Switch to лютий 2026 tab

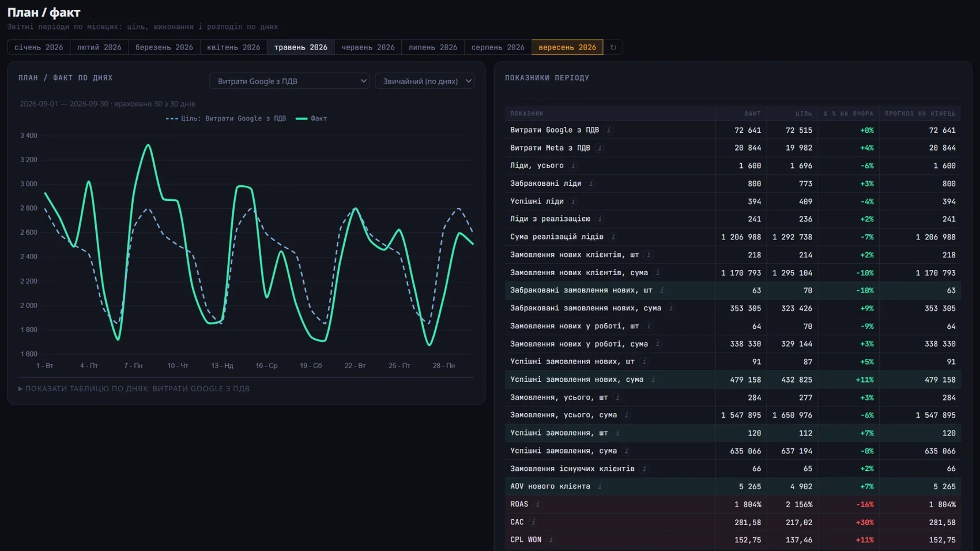click(99, 47)
